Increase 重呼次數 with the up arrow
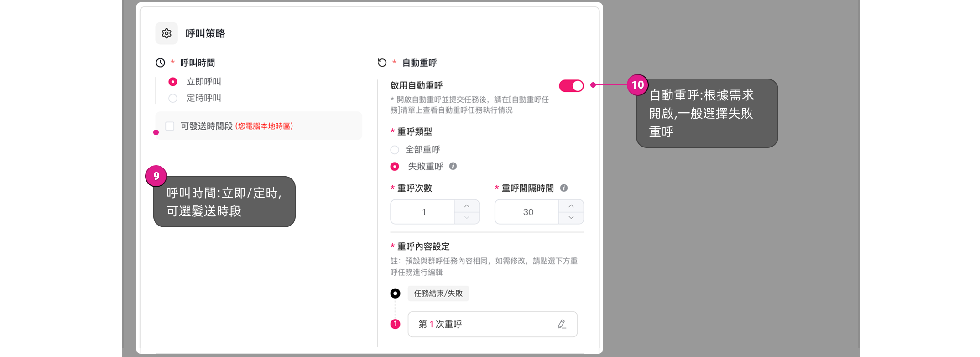The width and height of the screenshot is (980, 357). [467, 206]
